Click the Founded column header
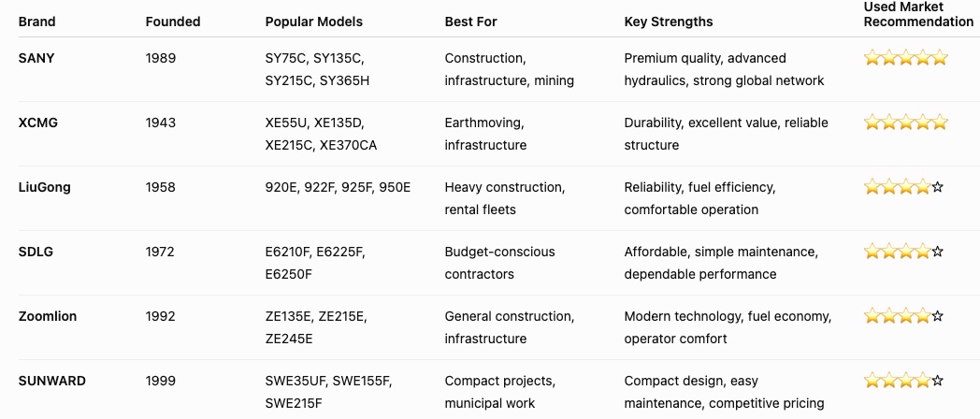Image resolution: width=980 pixels, height=419 pixels. (x=173, y=22)
